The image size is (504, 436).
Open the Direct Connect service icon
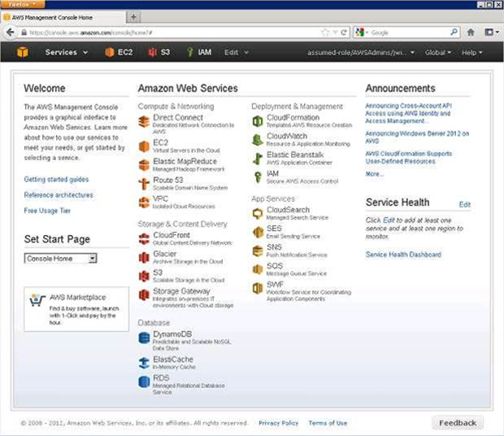coord(144,121)
